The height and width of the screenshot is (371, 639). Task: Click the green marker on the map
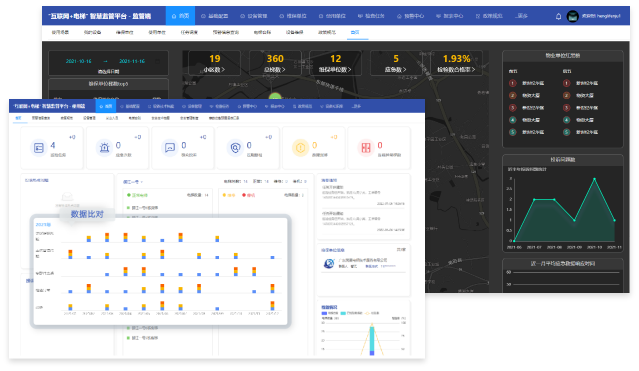[x=275, y=97]
